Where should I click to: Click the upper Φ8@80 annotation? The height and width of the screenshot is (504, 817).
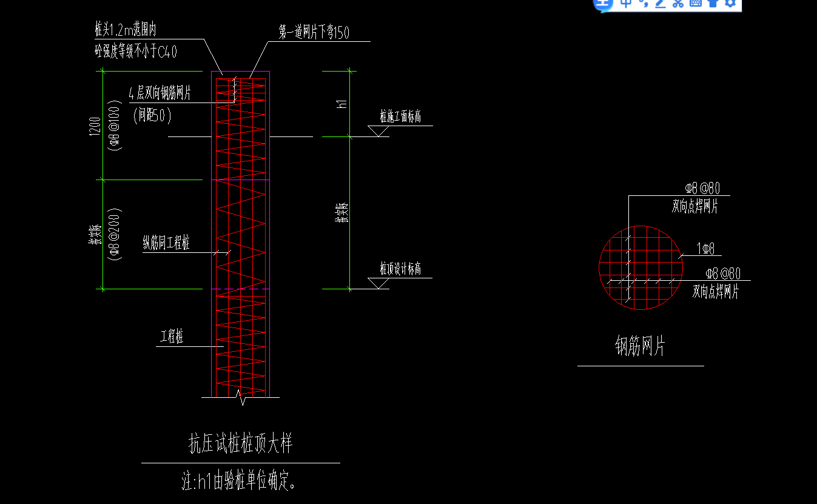703,189
